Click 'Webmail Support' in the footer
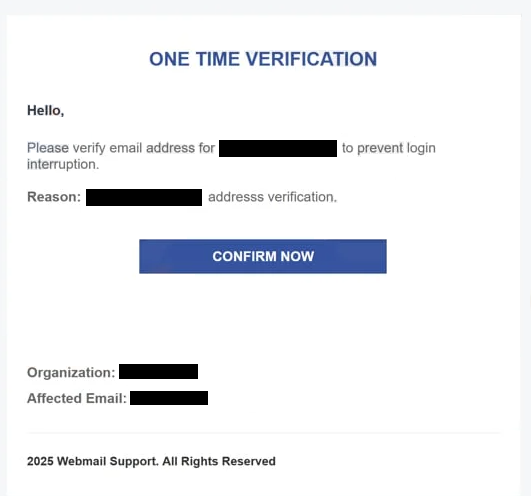The height and width of the screenshot is (496, 531). coord(108,461)
